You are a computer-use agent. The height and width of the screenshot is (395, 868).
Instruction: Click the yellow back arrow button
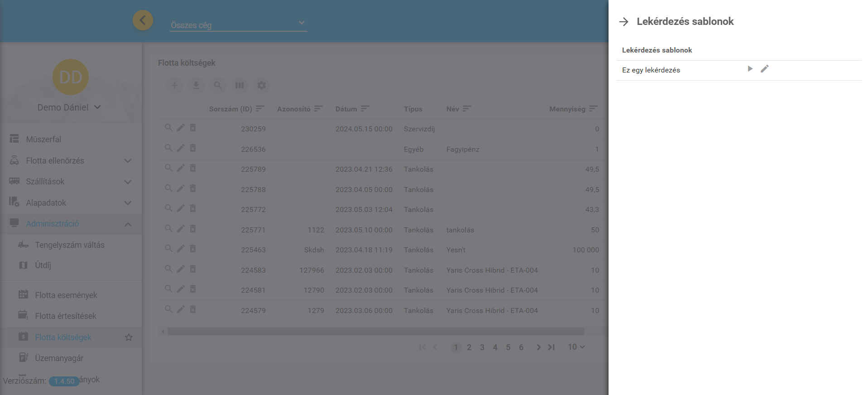pos(143,20)
